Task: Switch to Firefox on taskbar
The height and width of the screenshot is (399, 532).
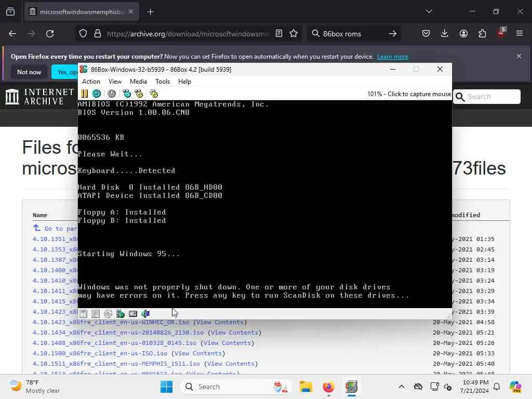Action: [328, 387]
